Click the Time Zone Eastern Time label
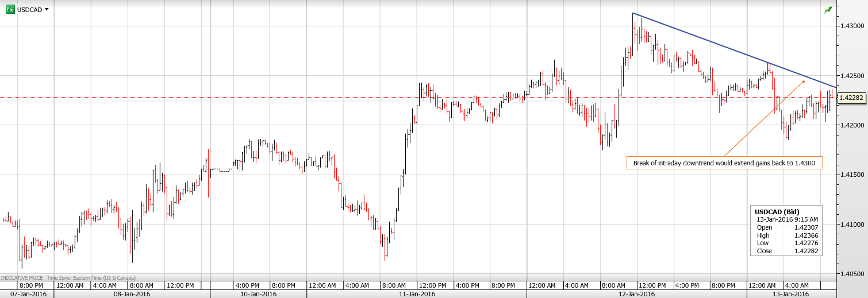This screenshot has width=868, height=298. [x=86, y=277]
